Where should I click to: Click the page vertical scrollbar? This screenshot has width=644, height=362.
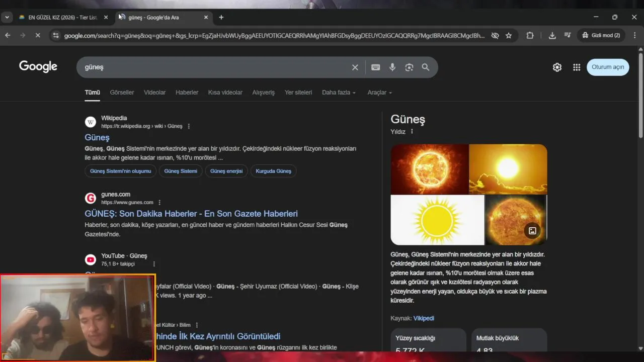click(640, 95)
